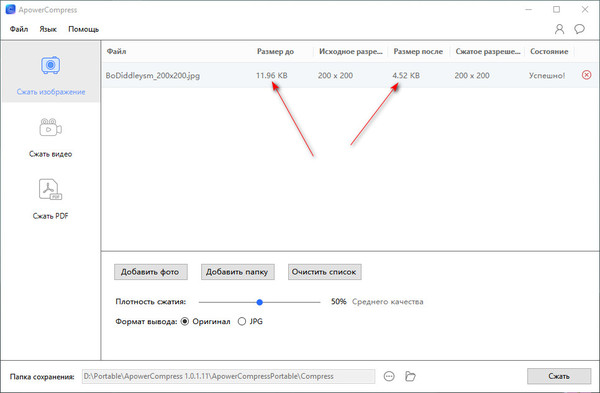Viewport: 600px width, 393px height.
Task: Click the Успешно! status text
Action: (547, 75)
